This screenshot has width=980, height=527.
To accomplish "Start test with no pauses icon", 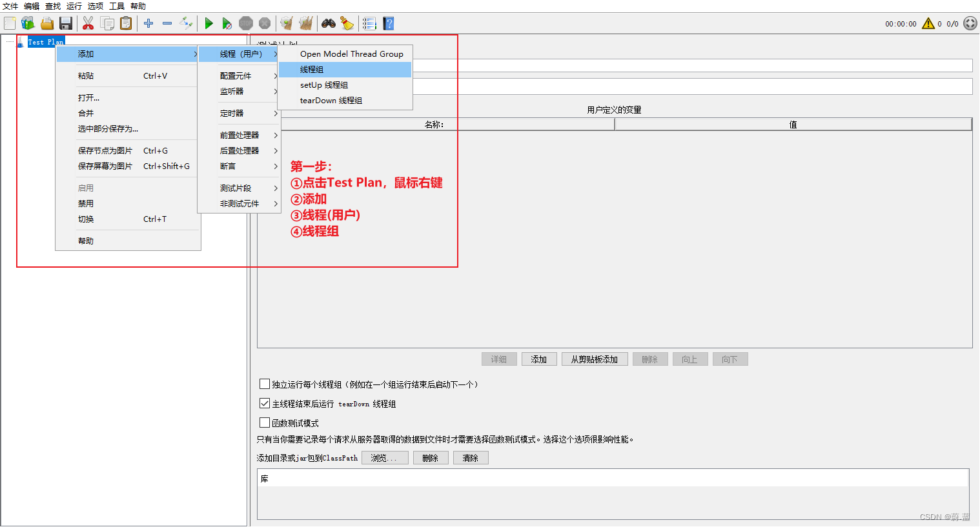I will pyautogui.click(x=227, y=24).
